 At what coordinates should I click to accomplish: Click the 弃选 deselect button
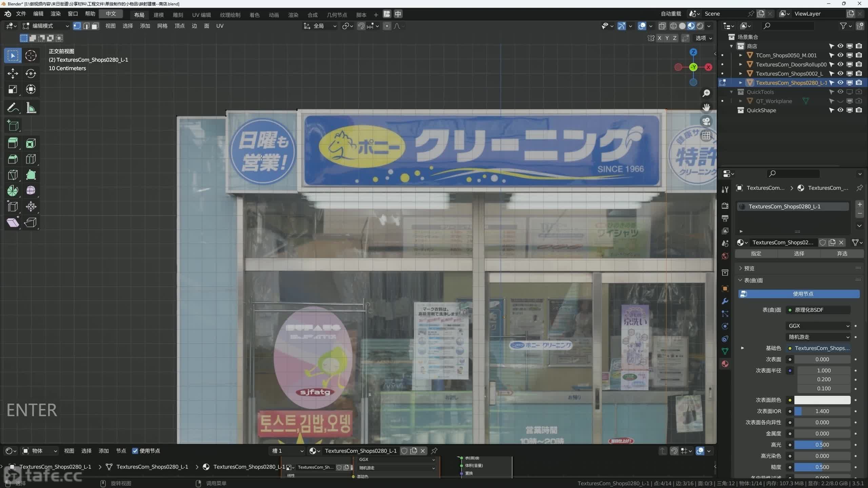(x=842, y=253)
